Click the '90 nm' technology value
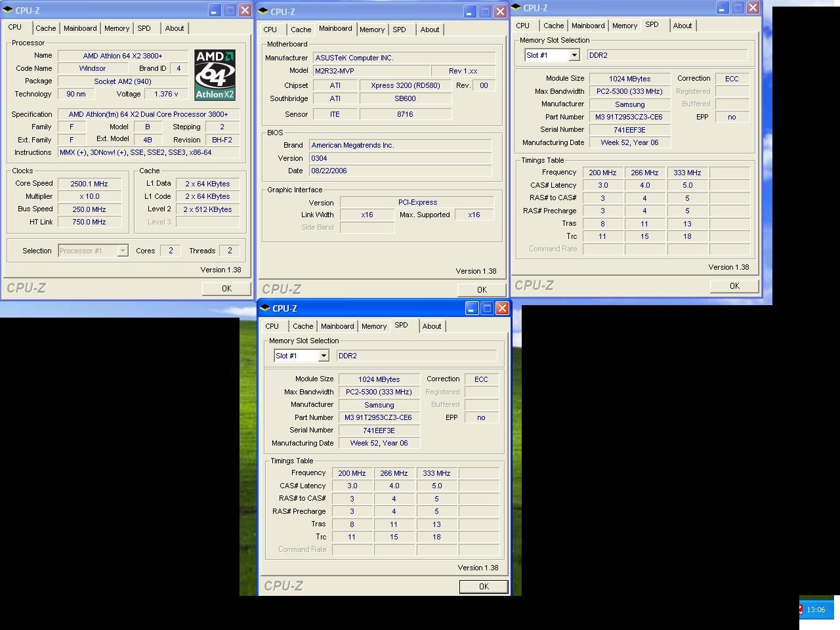The height and width of the screenshot is (630, 840). 76,94
